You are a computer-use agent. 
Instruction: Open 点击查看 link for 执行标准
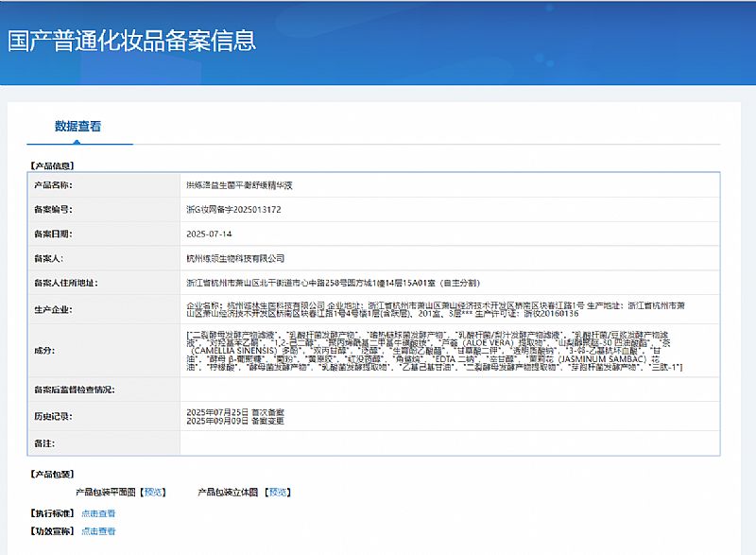[98, 513]
